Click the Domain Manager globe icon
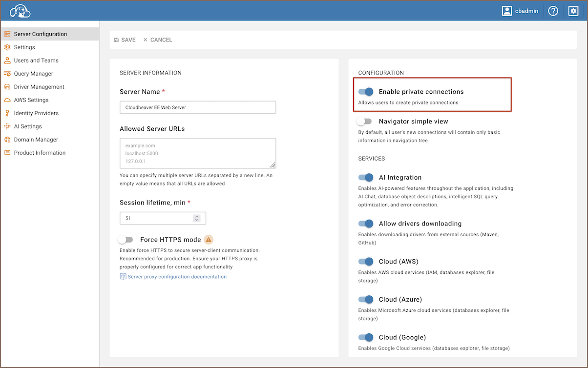 coord(7,140)
